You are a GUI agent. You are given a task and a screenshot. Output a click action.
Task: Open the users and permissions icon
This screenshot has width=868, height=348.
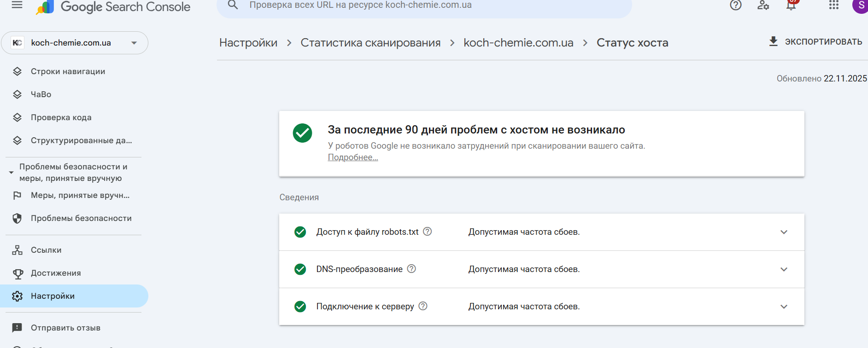pyautogui.click(x=763, y=5)
